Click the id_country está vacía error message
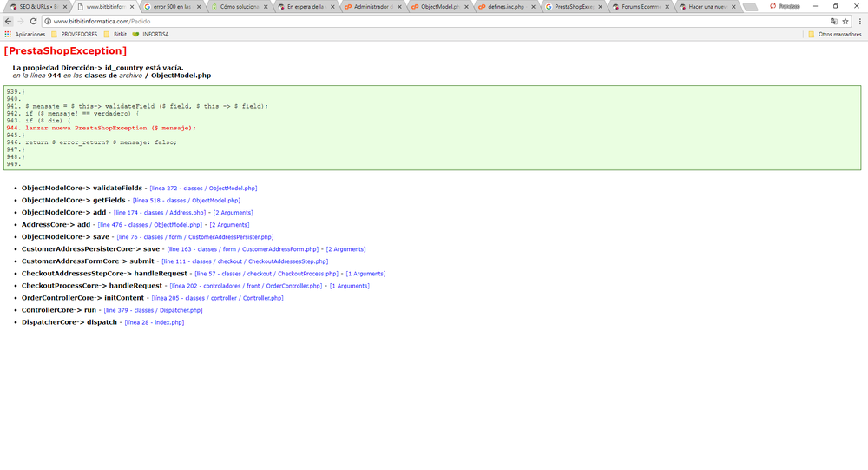This screenshot has height=470, width=868. pos(98,68)
